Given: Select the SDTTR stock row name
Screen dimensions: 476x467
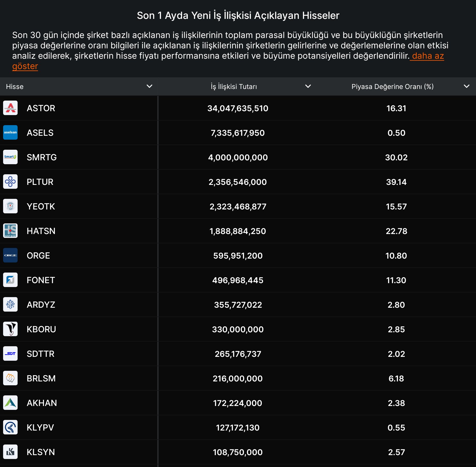Looking at the screenshot, I should [x=41, y=354].
